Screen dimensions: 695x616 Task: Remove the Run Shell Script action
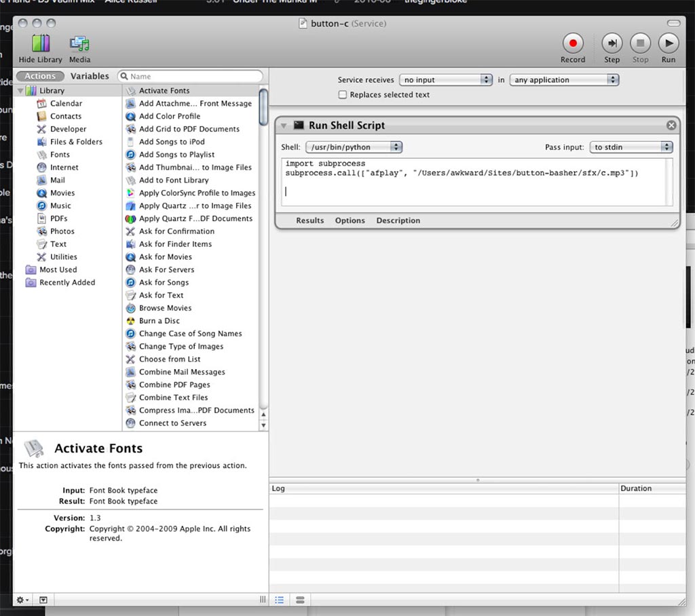pos(671,125)
